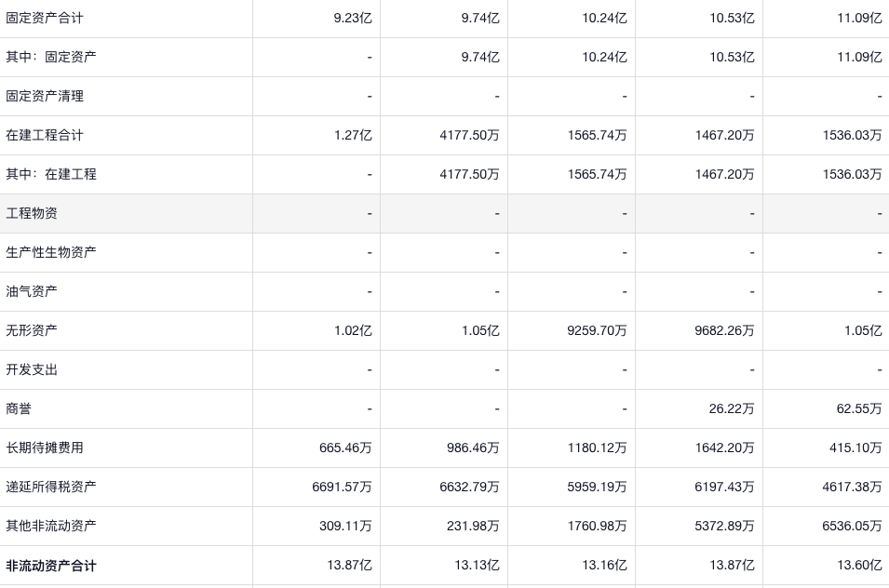889x588 pixels.
Task: Click the 1180.12万 long-term deferred expenses cell
Action: pyautogui.click(x=597, y=448)
